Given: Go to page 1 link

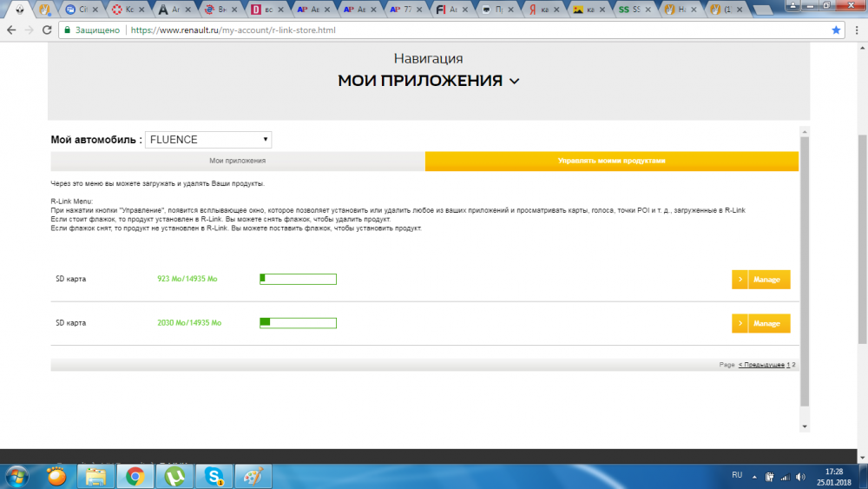Looking at the screenshot, I should pyautogui.click(x=788, y=365).
